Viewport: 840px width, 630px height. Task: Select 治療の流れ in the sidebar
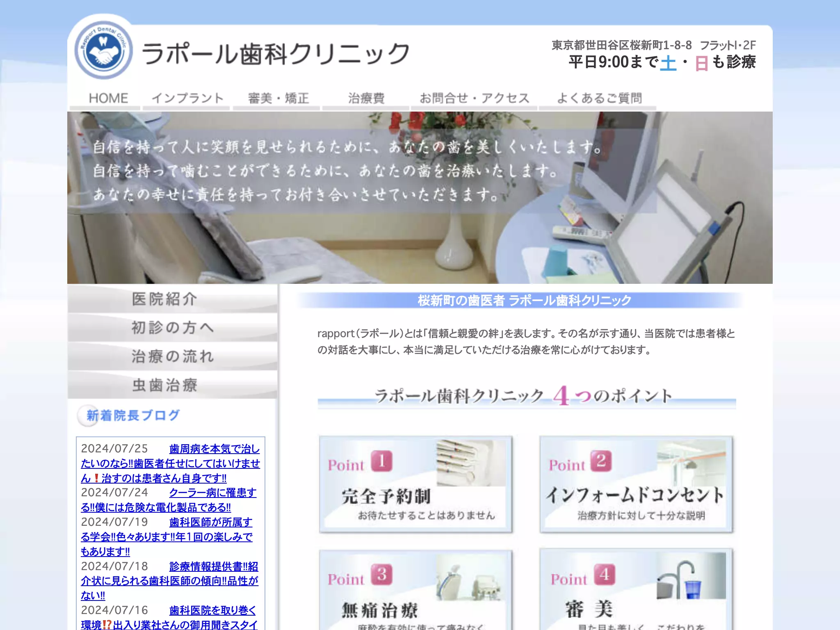(173, 356)
